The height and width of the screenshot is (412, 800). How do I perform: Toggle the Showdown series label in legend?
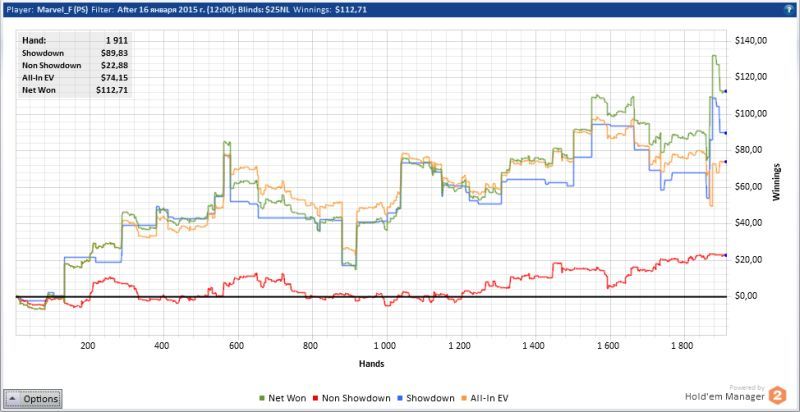[x=430, y=398]
